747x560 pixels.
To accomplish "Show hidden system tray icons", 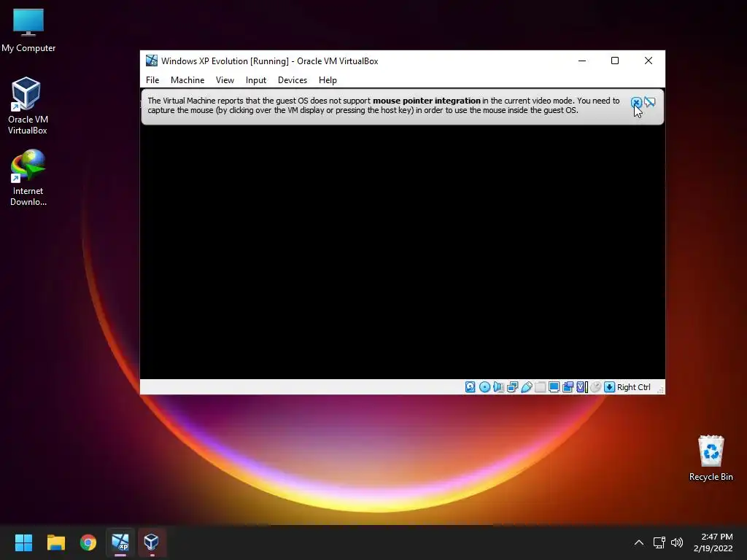I will (639, 542).
